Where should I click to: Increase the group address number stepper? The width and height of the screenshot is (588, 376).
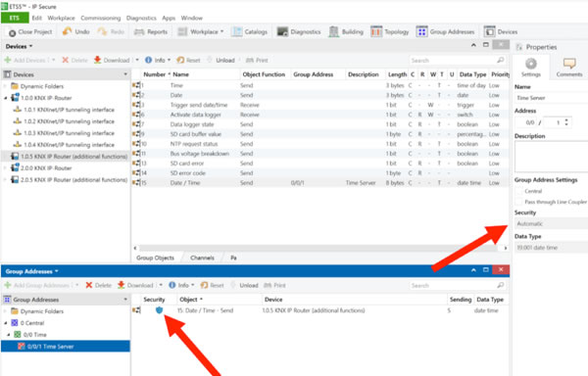(x=566, y=120)
